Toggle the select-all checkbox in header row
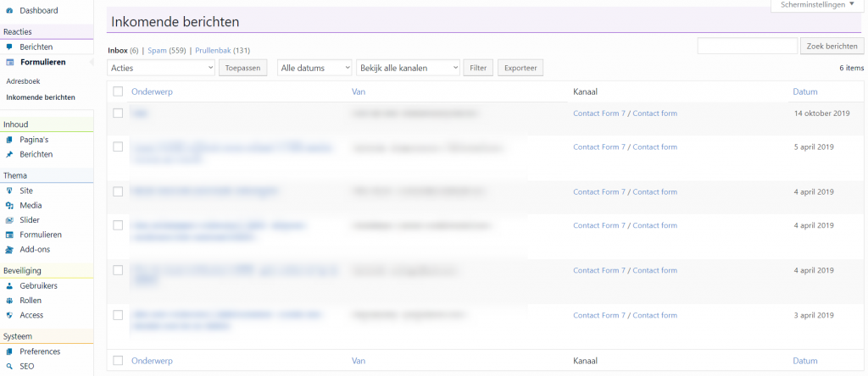The width and height of the screenshot is (868, 376). pyautogui.click(x=118, y=91)
